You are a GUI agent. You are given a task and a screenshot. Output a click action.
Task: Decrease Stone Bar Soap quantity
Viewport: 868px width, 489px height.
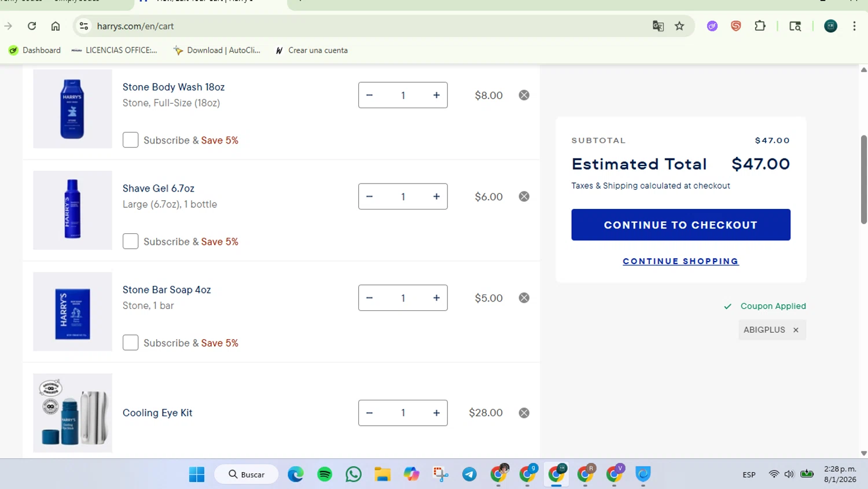[x=369, y=297]
